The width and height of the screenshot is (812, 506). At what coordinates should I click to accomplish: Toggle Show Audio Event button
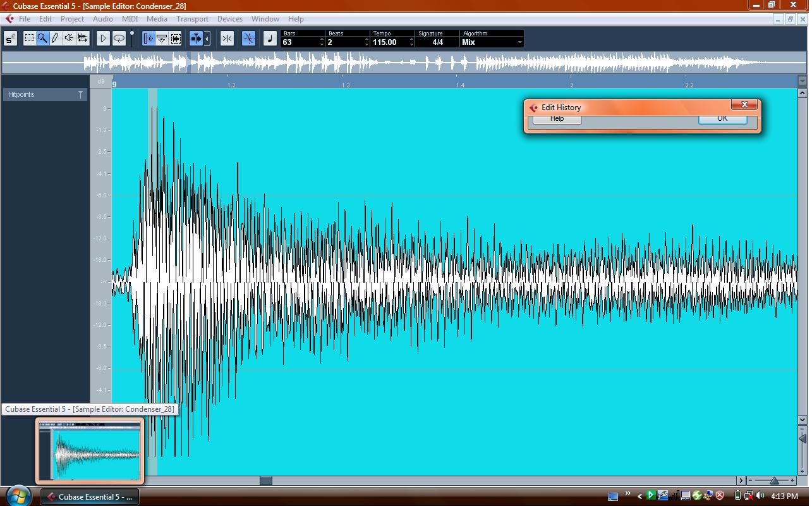point(148,39)
